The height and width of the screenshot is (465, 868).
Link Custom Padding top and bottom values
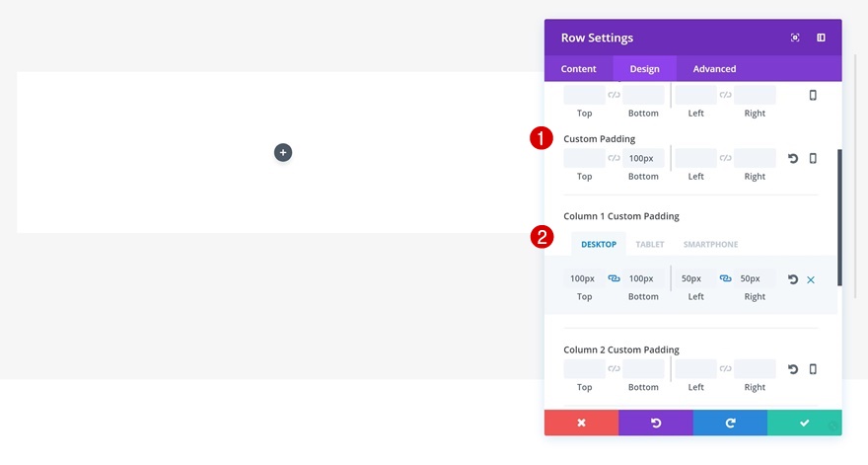(614, 158)
